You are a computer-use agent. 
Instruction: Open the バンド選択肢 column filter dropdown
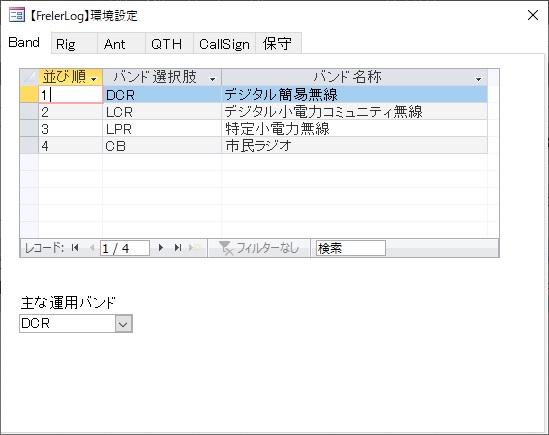(212, 80)
